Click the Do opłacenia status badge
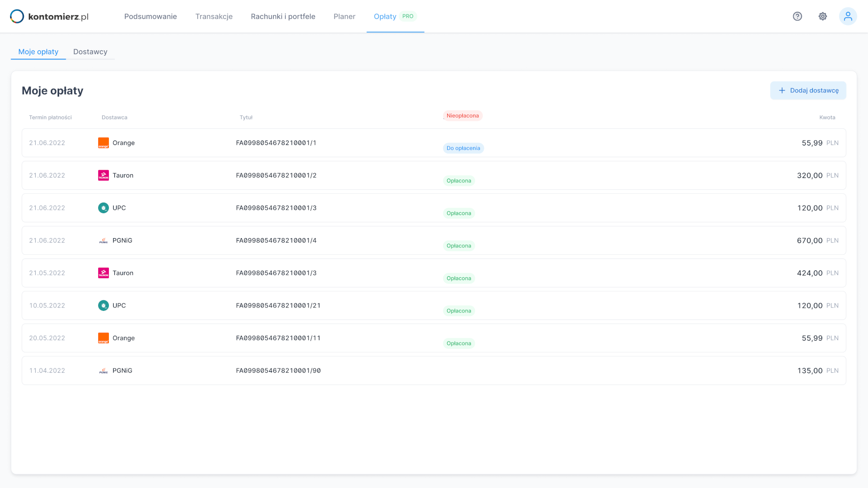 click(x=463, y=148)
